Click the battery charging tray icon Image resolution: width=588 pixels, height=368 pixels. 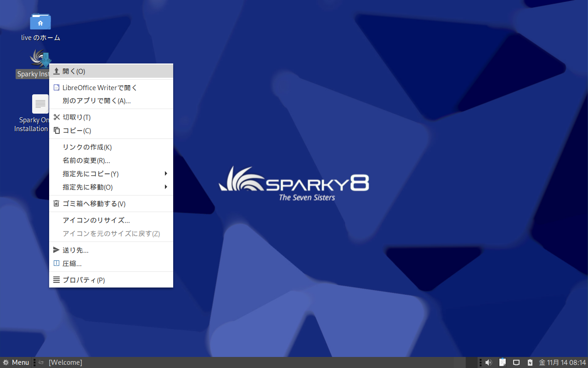coord(530,362)
